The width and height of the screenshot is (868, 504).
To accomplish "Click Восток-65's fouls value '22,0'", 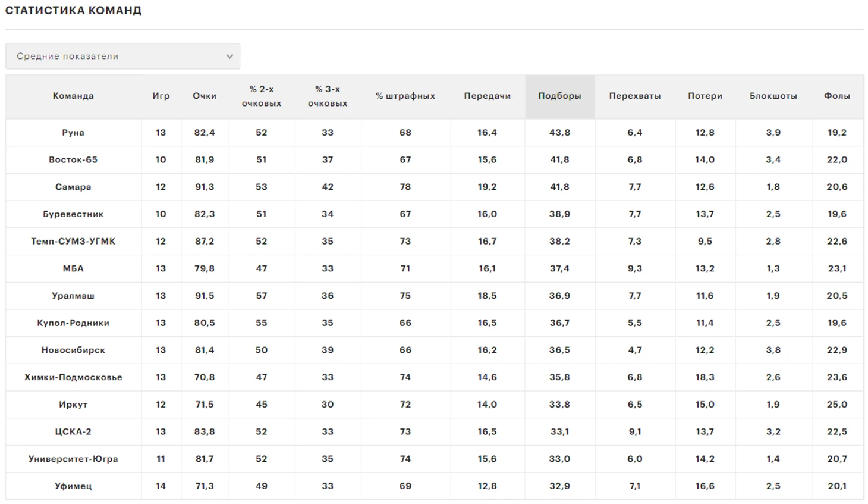I will [x=837, y=160].
